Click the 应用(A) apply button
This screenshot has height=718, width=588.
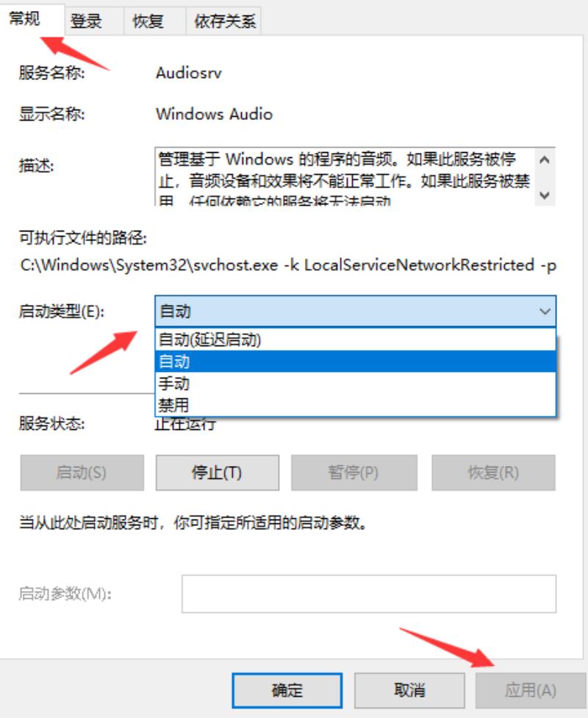(531, 690)
